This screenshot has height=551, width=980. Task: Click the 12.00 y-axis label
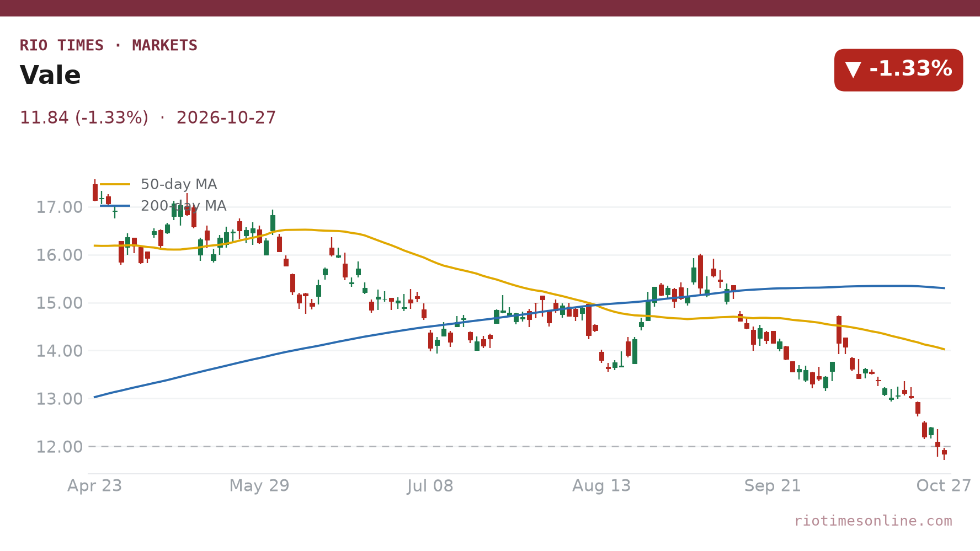pos(60,447)
